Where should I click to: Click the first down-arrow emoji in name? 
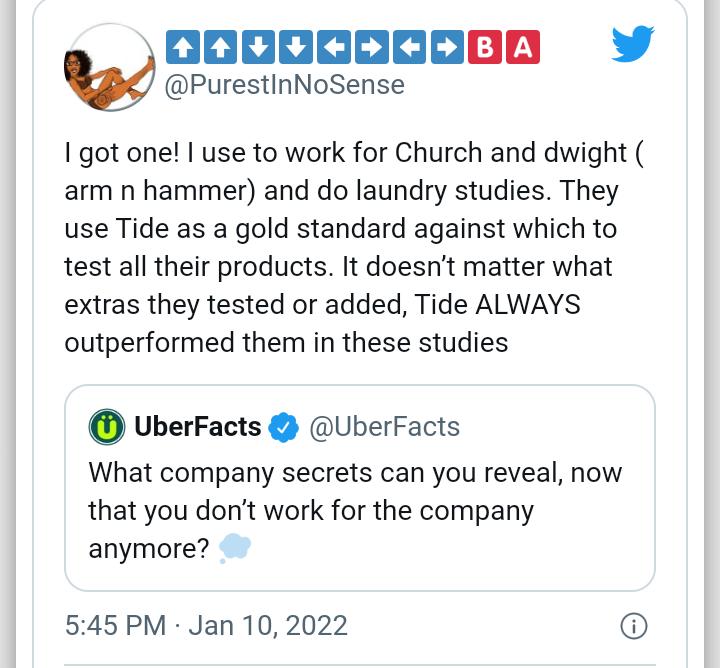pyautogui.click(x=259, y=47)
